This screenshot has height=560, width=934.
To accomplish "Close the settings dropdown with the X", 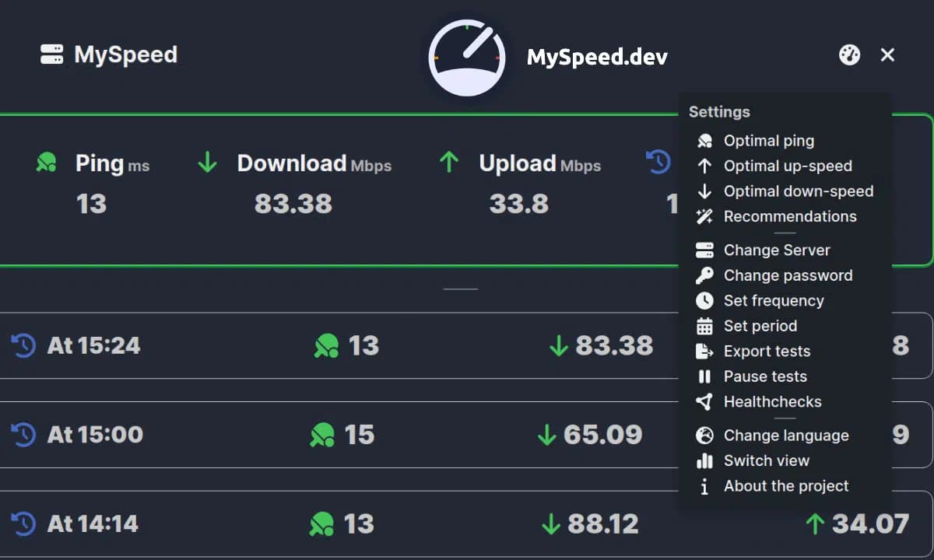I will (887, 55).
